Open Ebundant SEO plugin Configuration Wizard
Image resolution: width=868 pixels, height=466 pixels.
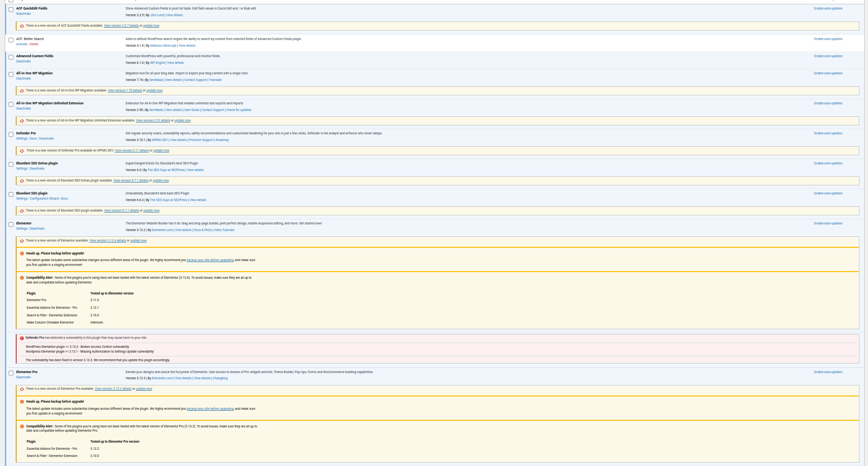[44, 199]
